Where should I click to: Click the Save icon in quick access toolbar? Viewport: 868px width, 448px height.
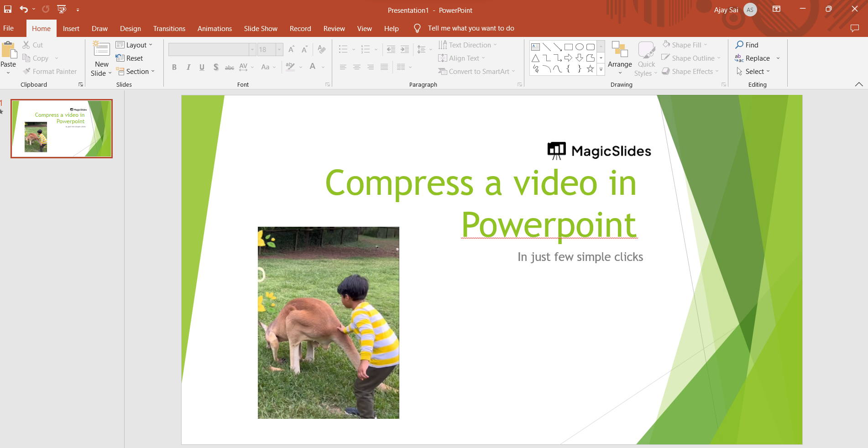click(8, 9)
